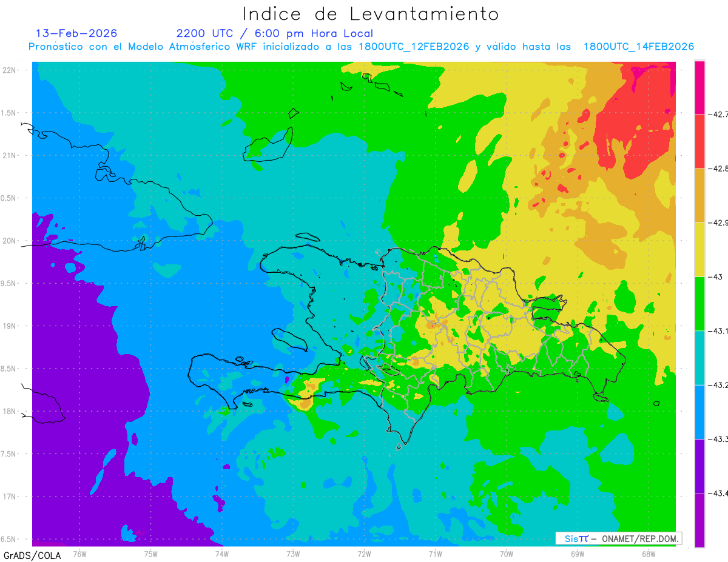Select the purple swatch at legend bottom

(x=699, y=520)
